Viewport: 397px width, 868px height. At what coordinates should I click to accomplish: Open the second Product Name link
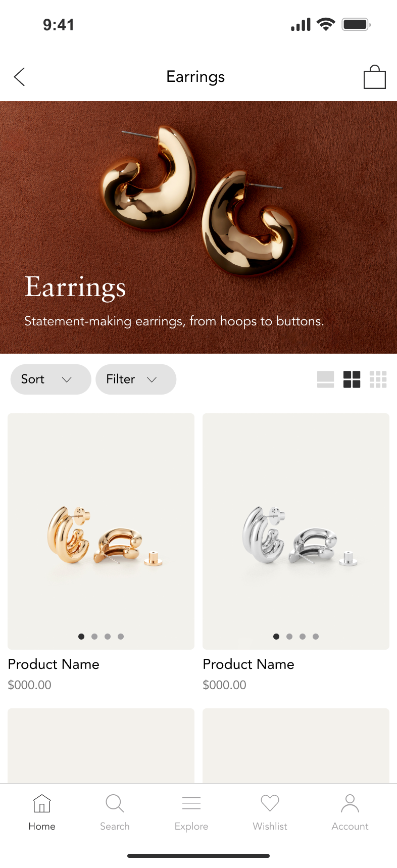249,664
